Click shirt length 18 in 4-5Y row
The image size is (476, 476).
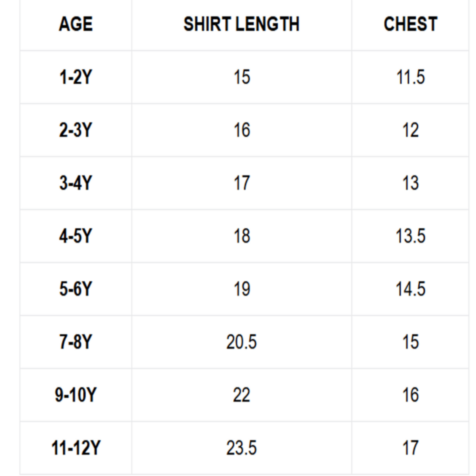coord(242,236)
